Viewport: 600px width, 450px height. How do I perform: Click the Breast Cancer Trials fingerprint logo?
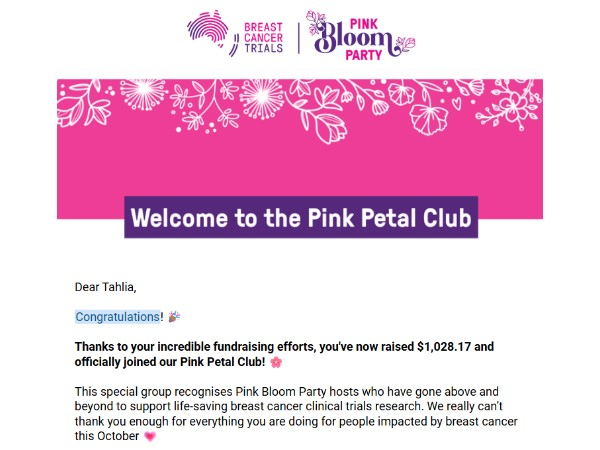coord(210,31)
